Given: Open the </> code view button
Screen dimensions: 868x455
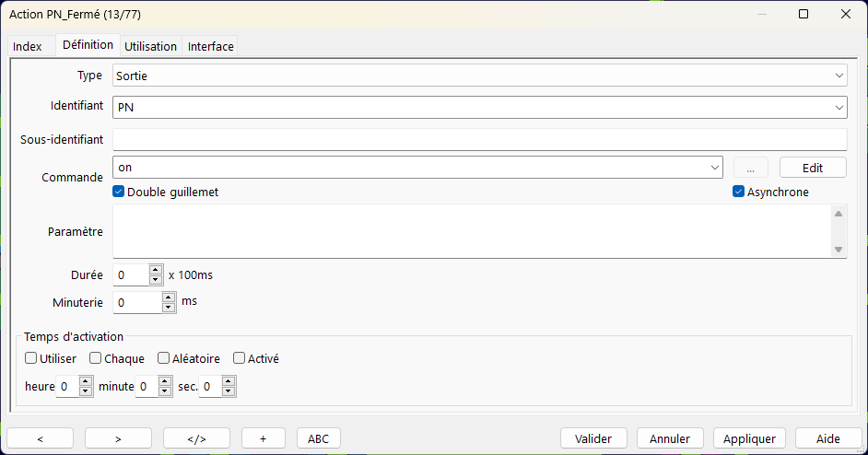Looking at the screenshot, I should click(196, 438).
